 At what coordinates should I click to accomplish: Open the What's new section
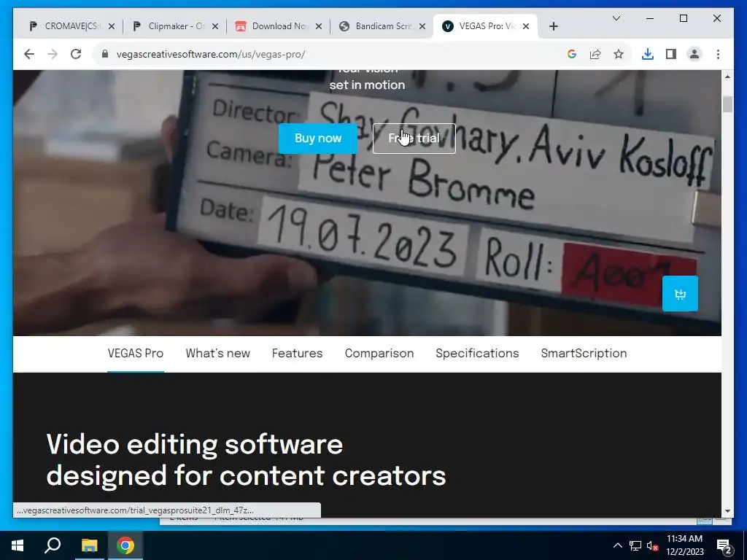click(217, 354)
